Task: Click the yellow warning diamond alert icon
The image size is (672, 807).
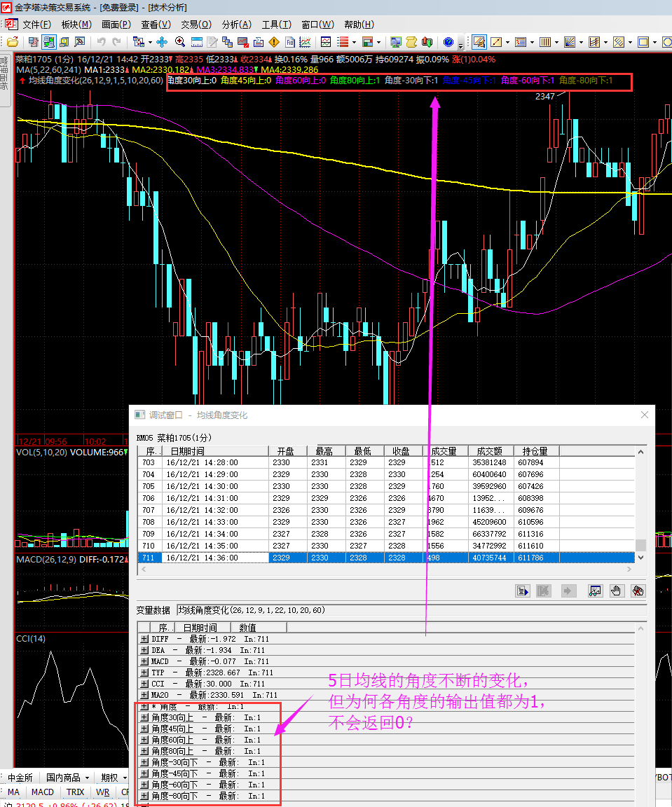Action: (x=274, y=42)
